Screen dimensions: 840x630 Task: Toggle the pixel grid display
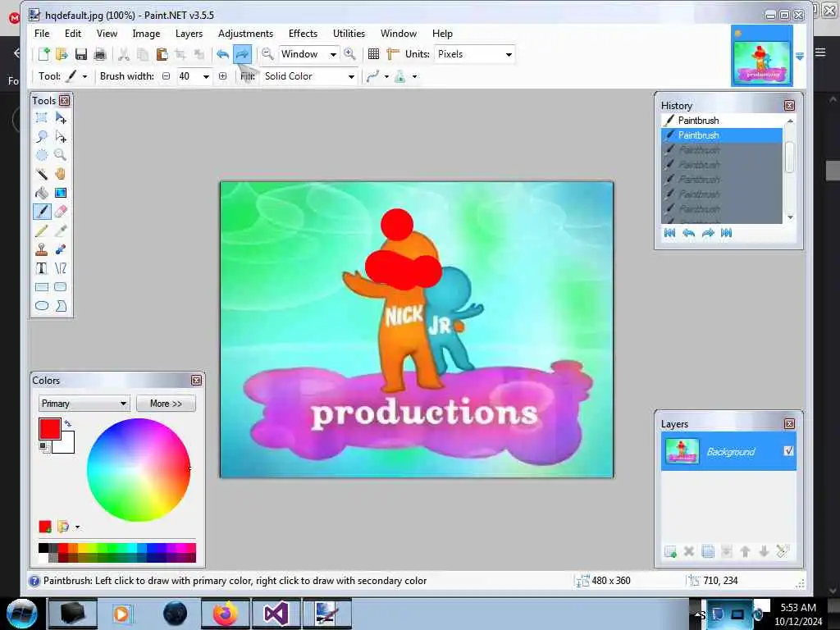tap(373, 54)
